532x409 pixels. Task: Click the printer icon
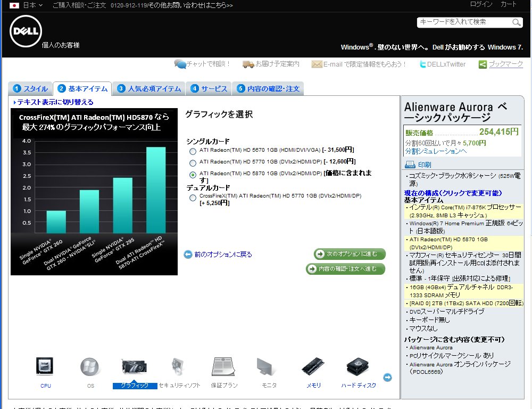(x=410, y=165)
